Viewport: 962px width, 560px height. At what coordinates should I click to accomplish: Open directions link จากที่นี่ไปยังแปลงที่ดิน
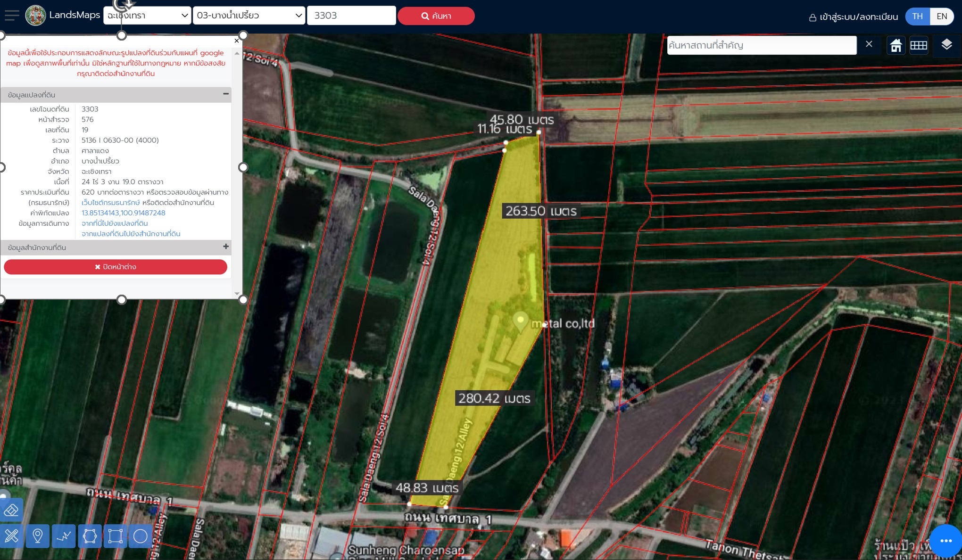pyautogui.click(x=115, y=223)
